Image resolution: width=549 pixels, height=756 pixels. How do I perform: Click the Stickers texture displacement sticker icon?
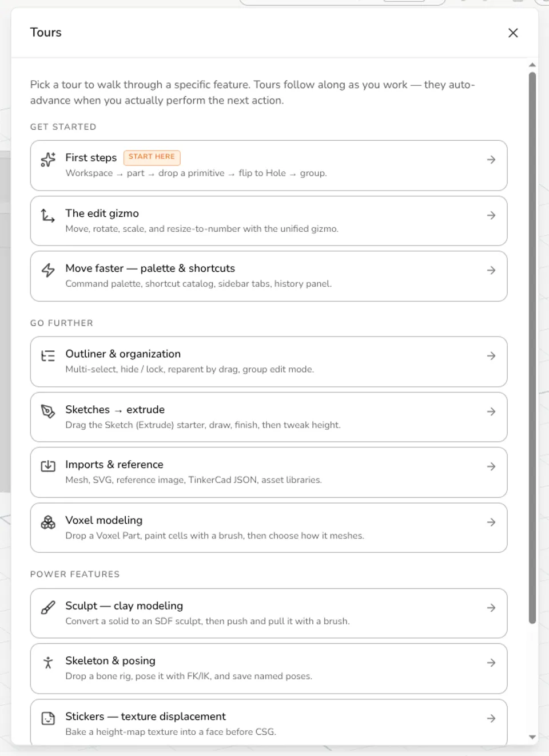point(48,718)
